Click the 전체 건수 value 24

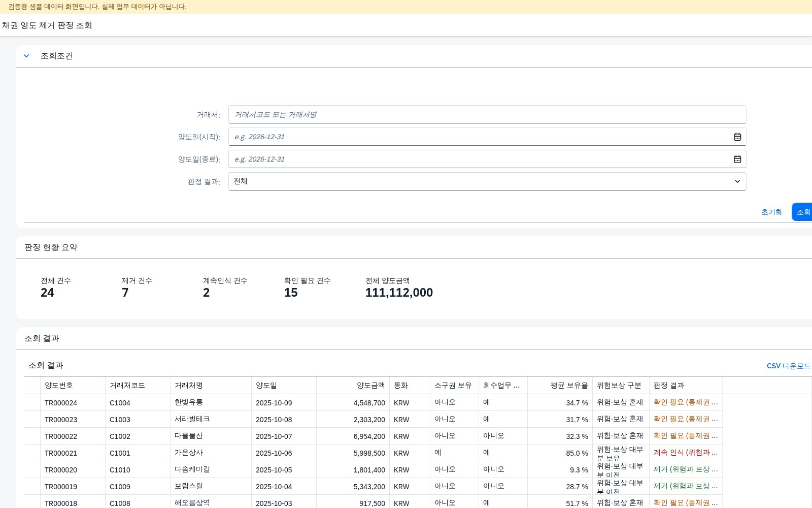pyautogui.click(x=47, y=293)
